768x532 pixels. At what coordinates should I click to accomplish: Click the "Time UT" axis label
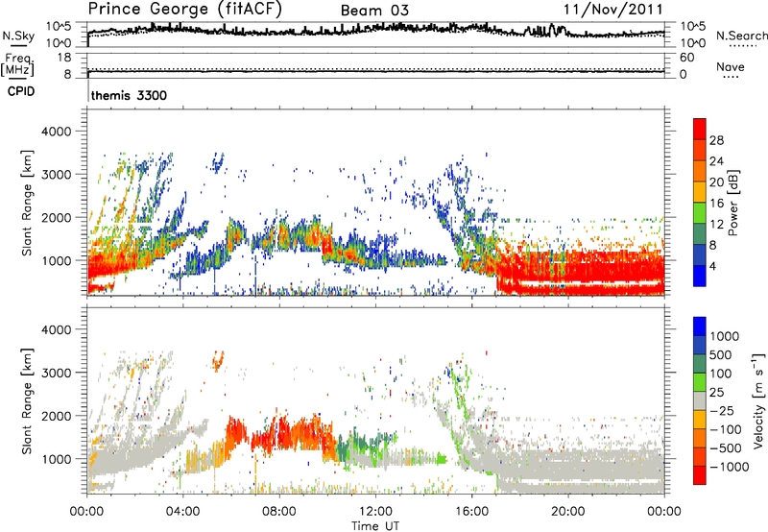pos(375,526)
